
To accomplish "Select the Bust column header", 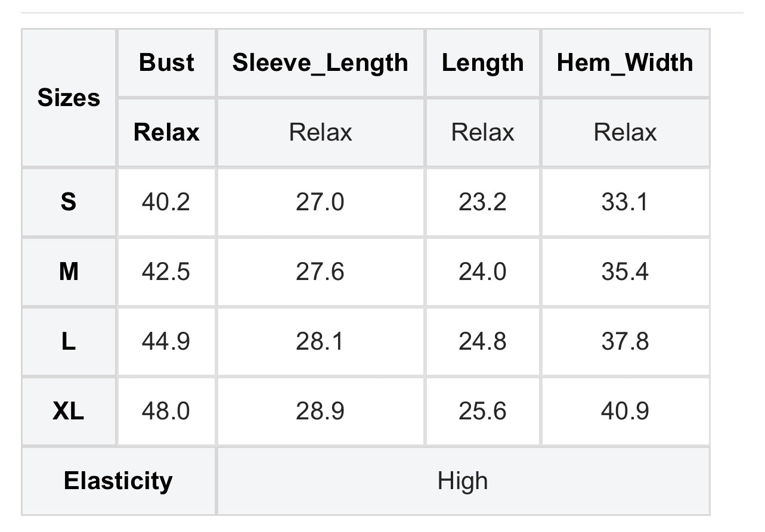I will [166, 63].
